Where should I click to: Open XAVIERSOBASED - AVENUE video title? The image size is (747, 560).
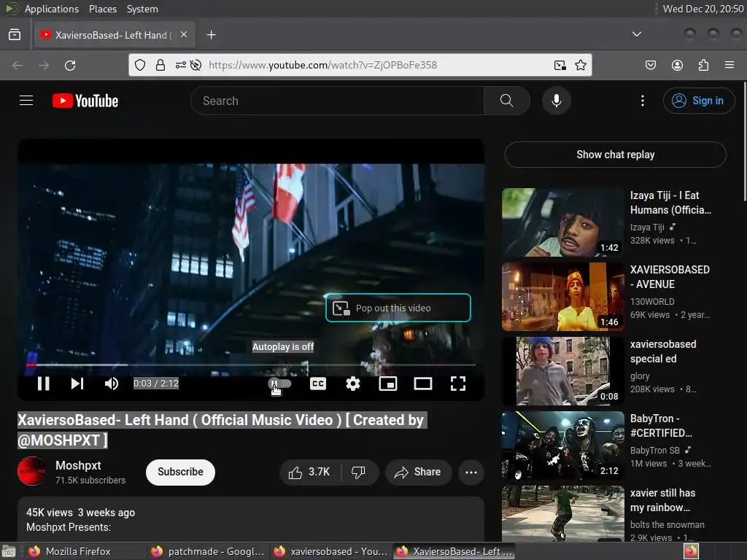pos(670,276)
